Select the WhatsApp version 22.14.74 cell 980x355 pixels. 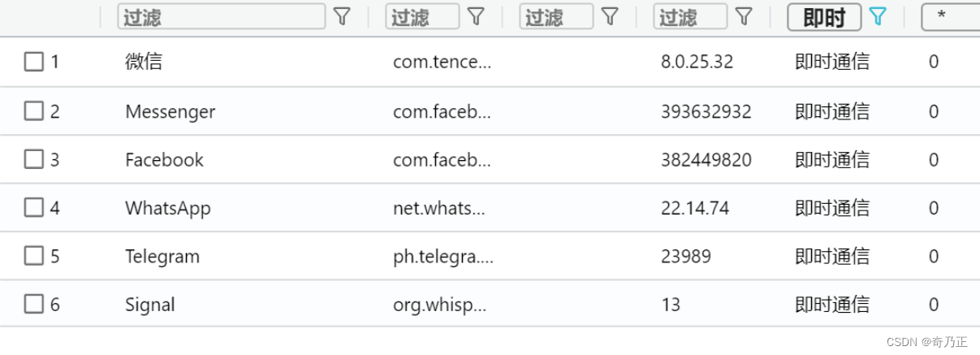coord(695,208)
